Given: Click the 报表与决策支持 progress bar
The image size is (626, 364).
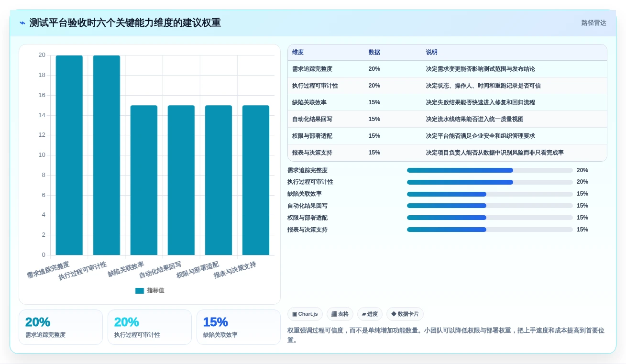Looking at the screenshot, I should pyautogui.click(x=490, y=230).
